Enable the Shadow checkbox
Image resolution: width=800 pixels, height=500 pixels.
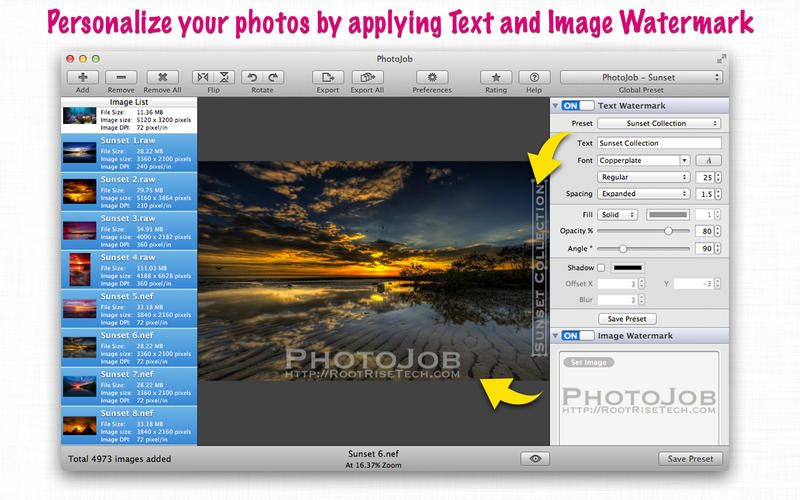(601, 267)
